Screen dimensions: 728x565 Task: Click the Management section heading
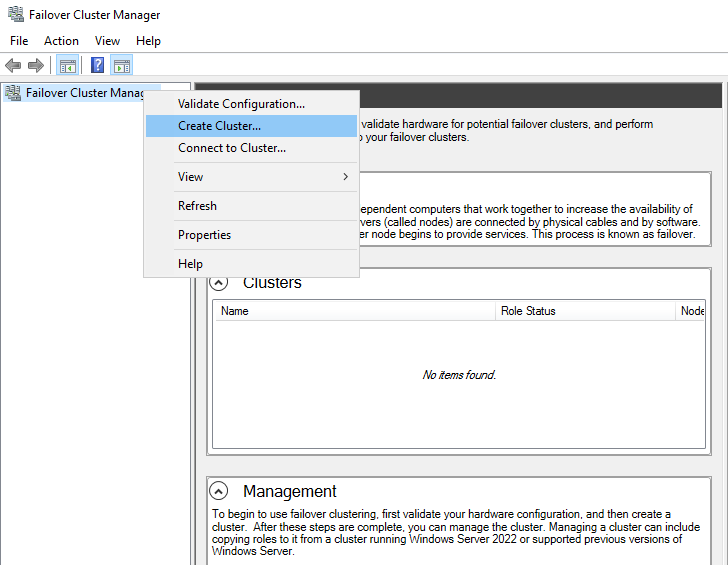(290, 491)
